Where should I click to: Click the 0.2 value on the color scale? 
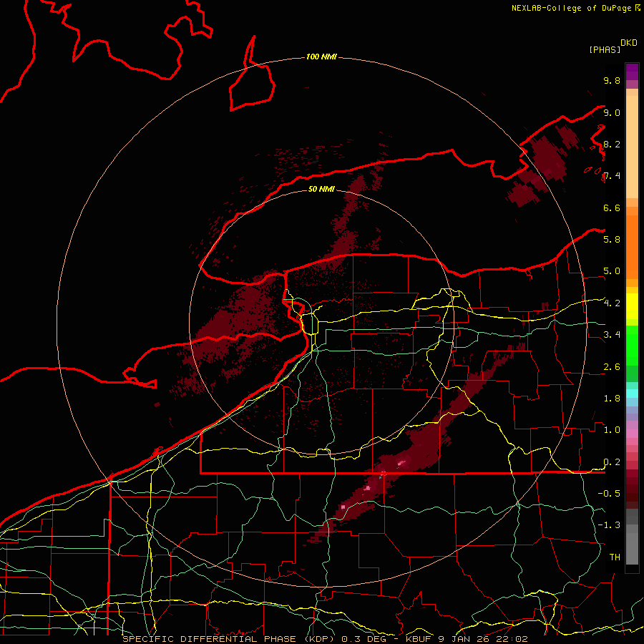pos(612,462)
